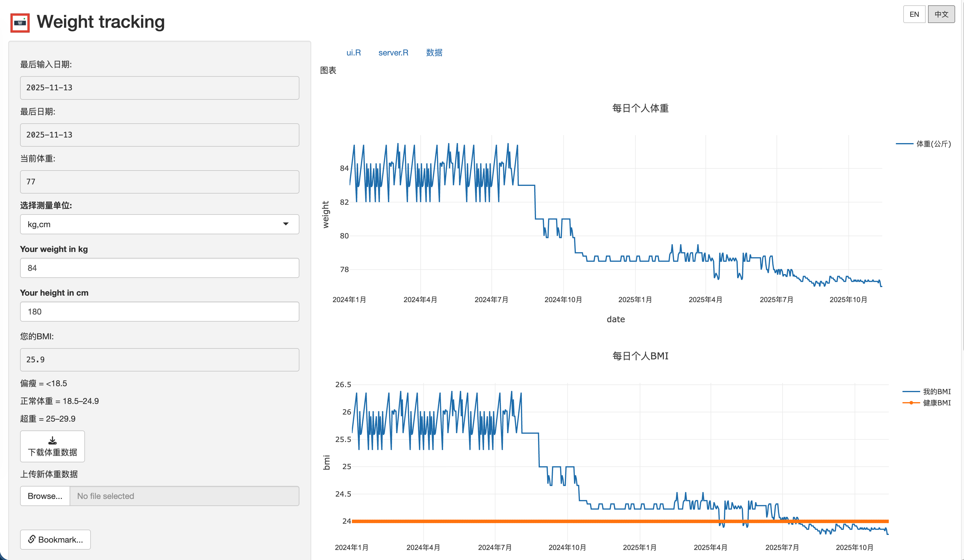Toggle 体重(公斤) trace in weight chart legend

[933, 144]
